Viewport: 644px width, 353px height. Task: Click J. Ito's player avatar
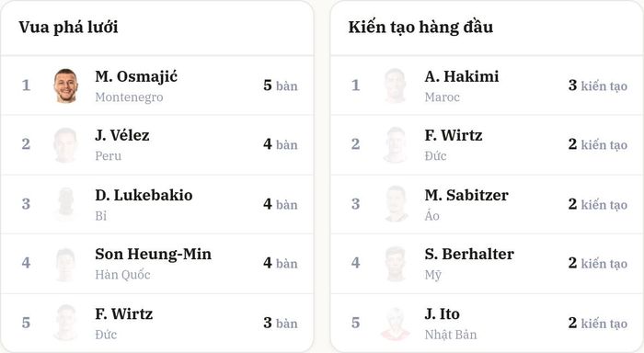pyautogui.click(x=396, y=324)
